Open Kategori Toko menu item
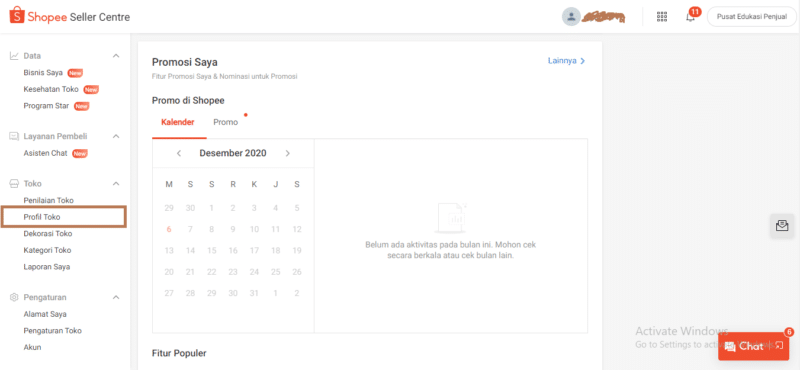Image resolution: width=800 pixels, height=370 pixels. [x=47, y=250]
